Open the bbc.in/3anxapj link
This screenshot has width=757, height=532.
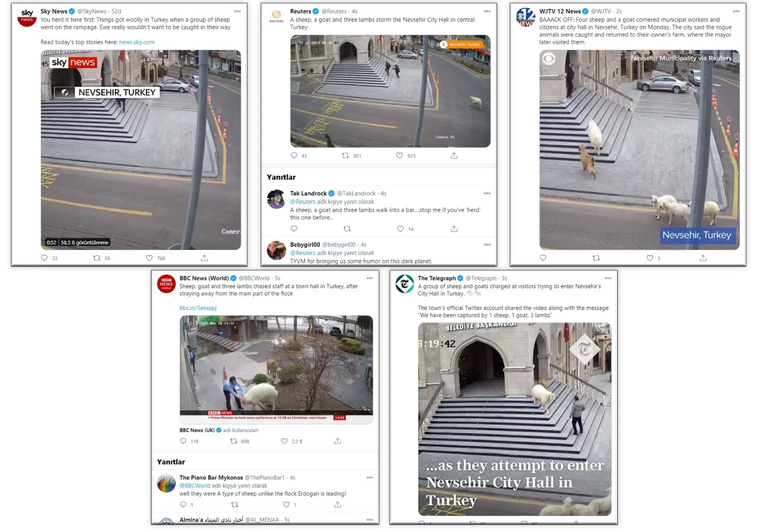[x=198, y=308]
